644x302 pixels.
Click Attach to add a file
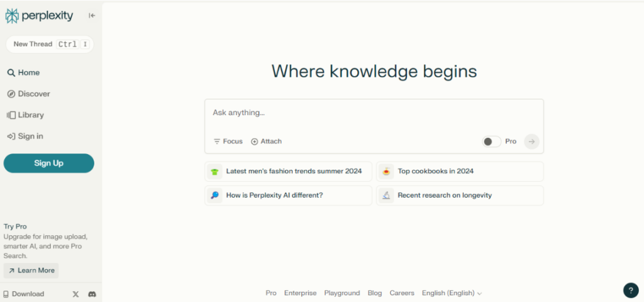click(266, 142)
